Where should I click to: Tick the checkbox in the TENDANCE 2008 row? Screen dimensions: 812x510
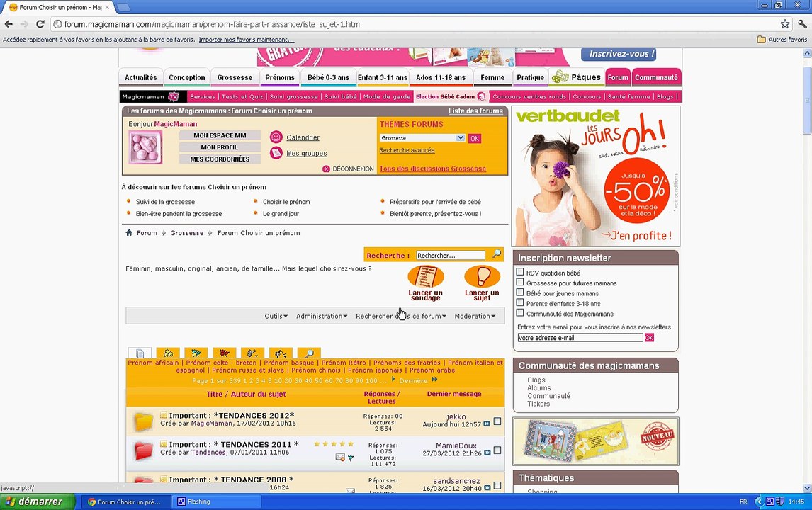point(497,486)
